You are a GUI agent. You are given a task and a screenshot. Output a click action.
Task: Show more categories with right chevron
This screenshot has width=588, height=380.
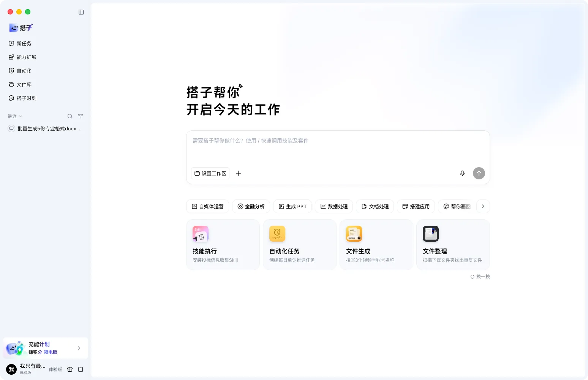(x=483, y=206)
